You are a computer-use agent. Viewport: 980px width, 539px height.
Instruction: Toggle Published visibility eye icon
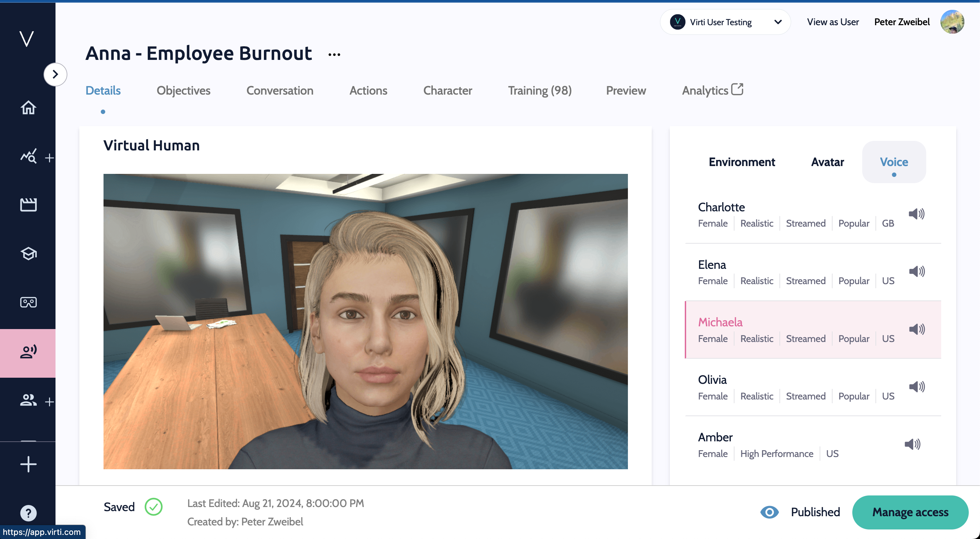[x=769, y=512]
